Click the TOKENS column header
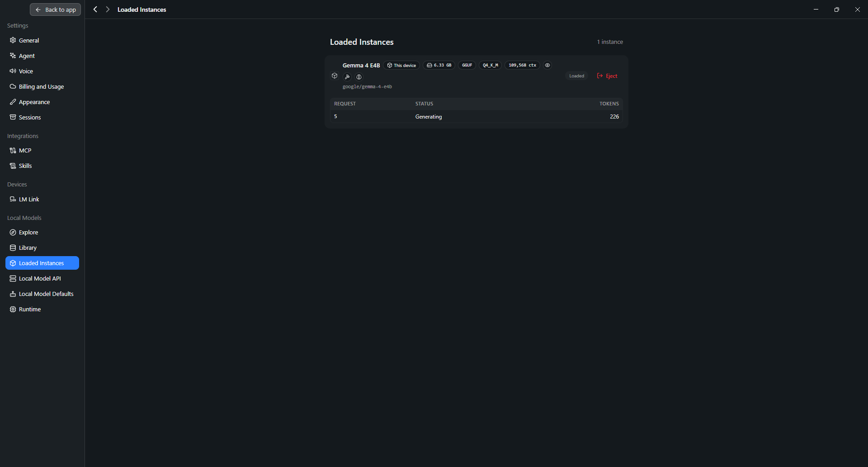Image resolution: width=868 pixels, height=467 pixels. (609, 104)
